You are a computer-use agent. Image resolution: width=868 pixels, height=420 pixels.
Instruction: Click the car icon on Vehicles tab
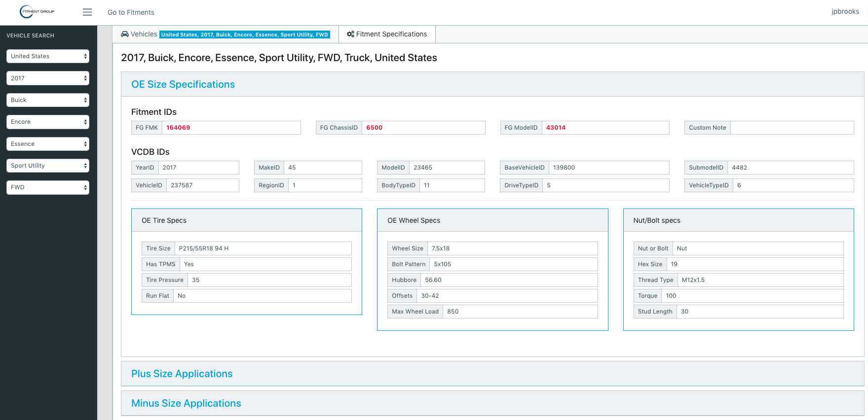[x=125, y=34]
